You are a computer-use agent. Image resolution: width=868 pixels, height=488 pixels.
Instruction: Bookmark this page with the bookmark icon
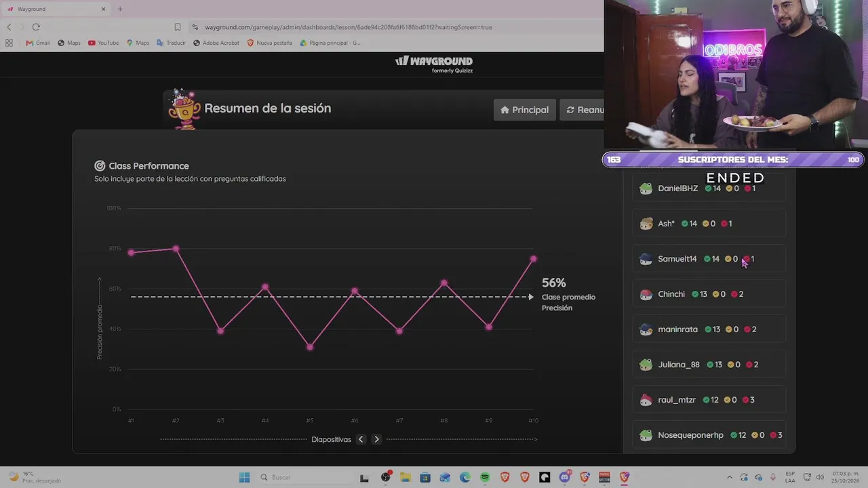click(178, 27)
